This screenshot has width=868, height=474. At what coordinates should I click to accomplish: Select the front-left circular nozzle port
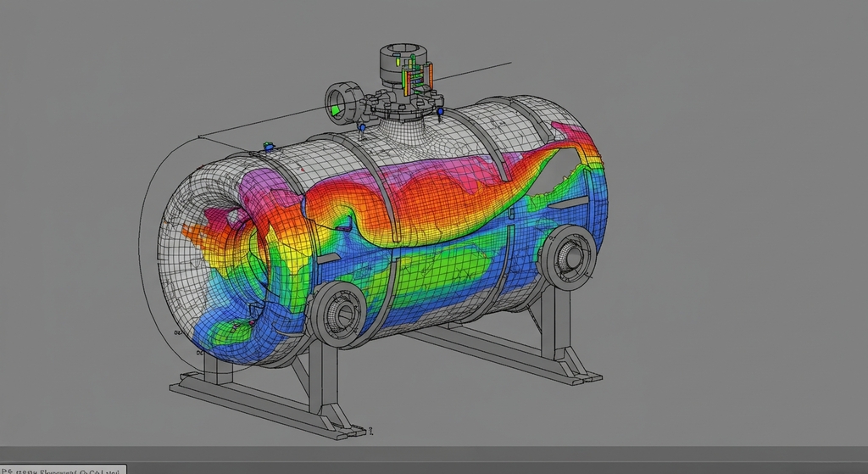pyautogui.click(x=338, y=312)
